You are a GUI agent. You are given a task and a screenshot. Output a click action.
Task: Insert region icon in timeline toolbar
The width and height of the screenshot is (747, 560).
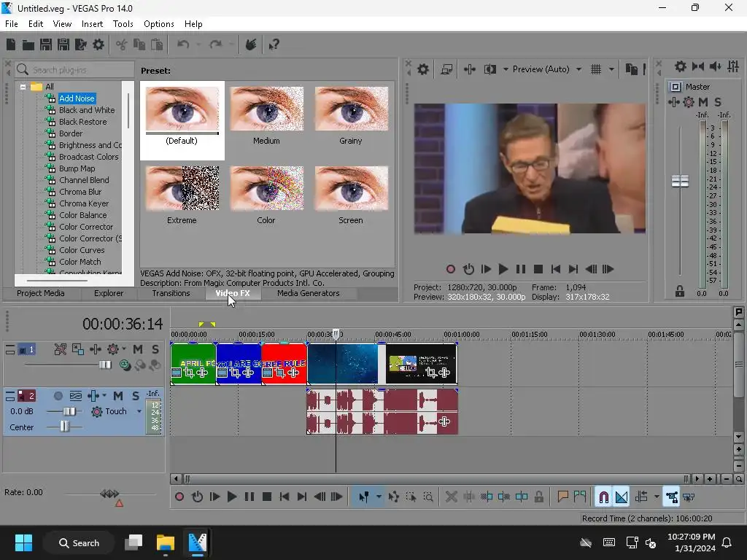[x=580, y=497]
